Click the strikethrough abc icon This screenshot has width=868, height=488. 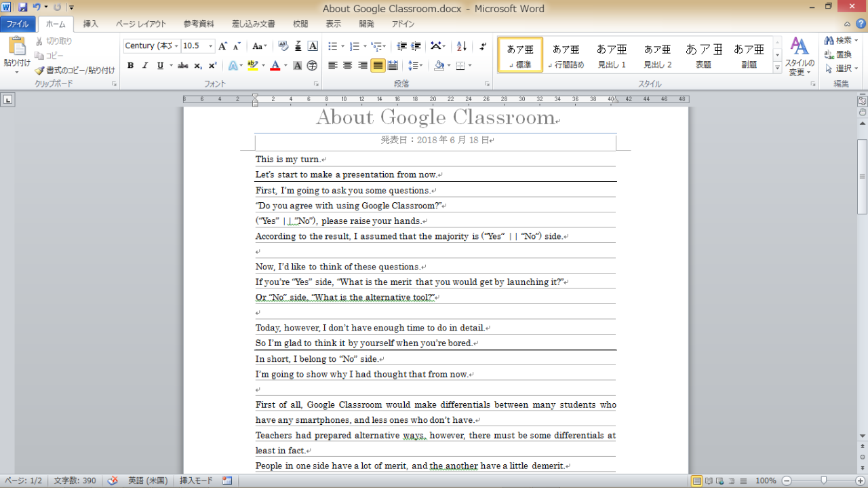point(182,66)
